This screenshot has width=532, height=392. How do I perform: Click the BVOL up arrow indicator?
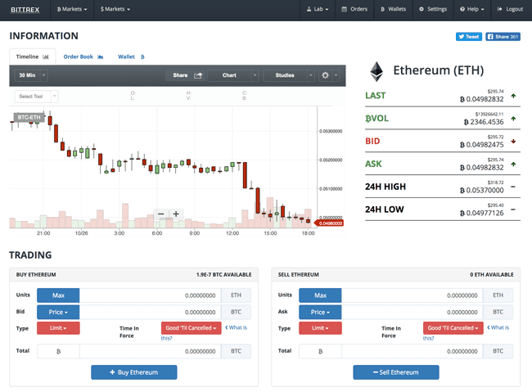pyautogui.click(x=513, y=119)
